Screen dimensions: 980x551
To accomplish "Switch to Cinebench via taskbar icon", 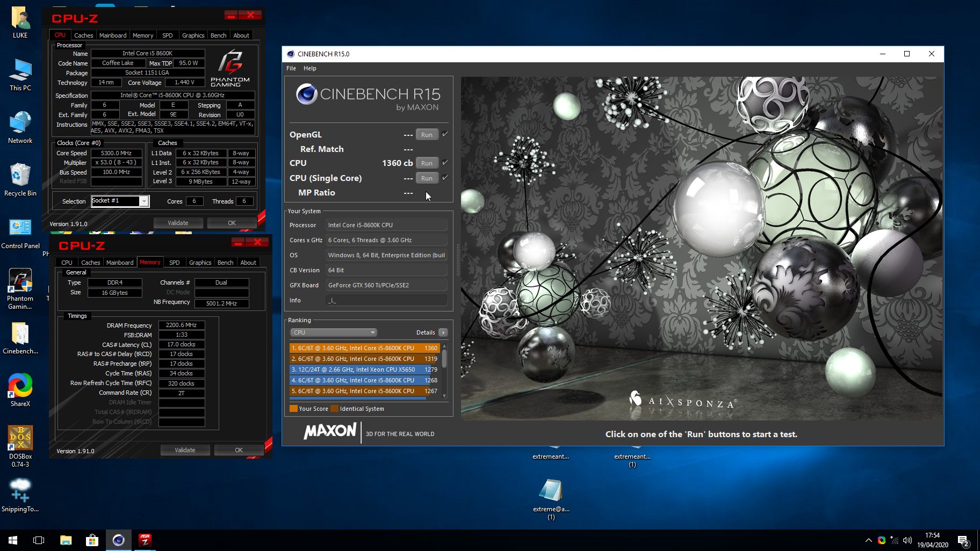I will [x=118, y=540].
